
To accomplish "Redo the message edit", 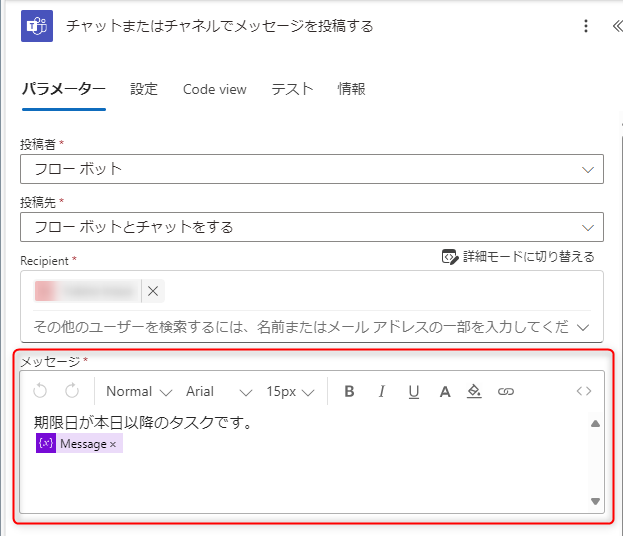I will [x=72, y=391].
